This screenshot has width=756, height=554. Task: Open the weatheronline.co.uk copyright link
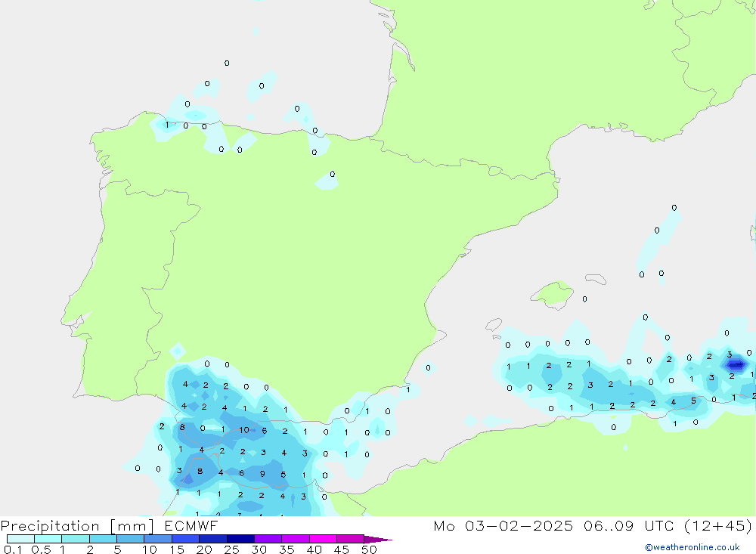[x=692, y=547]
